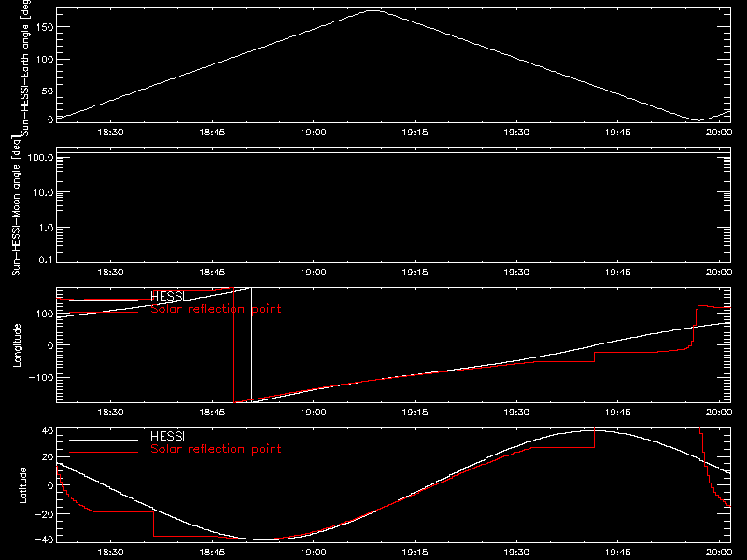Click the 19:00 time label under the Earth angle plot
The width and height of the screenshot is (747, 560).
(x=314, y=133)
